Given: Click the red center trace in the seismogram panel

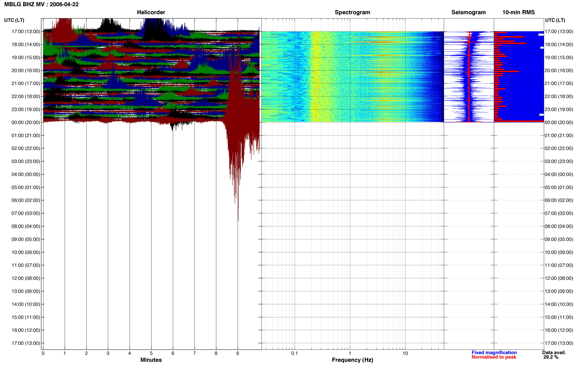Looking at the screenshot, I should 469,77.
